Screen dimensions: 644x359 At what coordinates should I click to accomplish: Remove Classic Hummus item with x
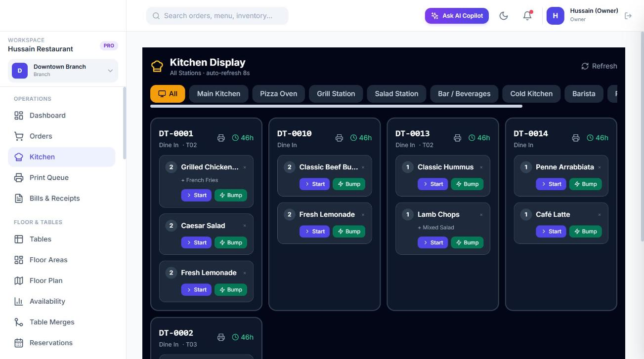tap(481, 167)
